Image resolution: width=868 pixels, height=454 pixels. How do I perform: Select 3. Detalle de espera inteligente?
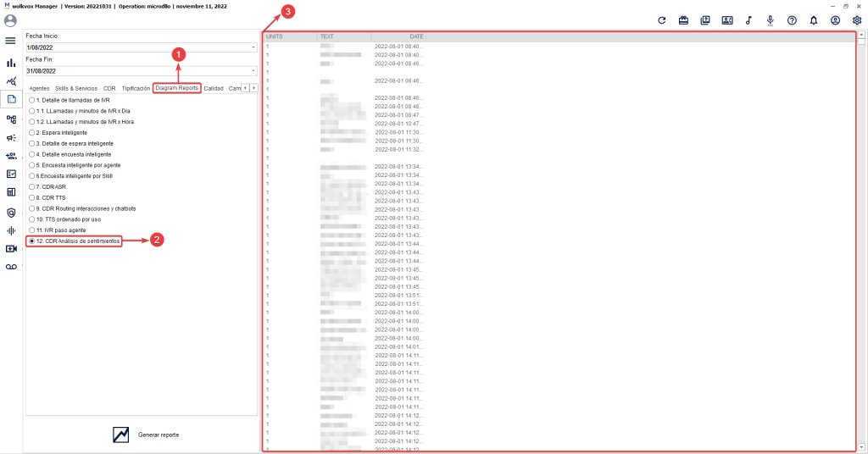click(71, 143)
